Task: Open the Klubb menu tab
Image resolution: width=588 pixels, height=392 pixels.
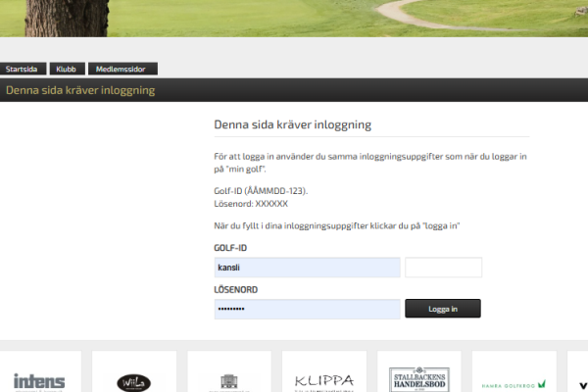Action: pos(67,70)
